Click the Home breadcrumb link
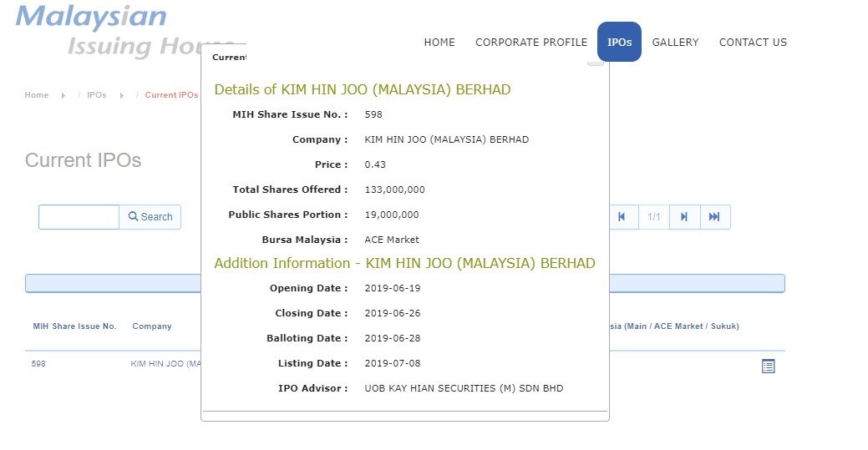This screenshot has height=450, width=868. pos(37,94)
